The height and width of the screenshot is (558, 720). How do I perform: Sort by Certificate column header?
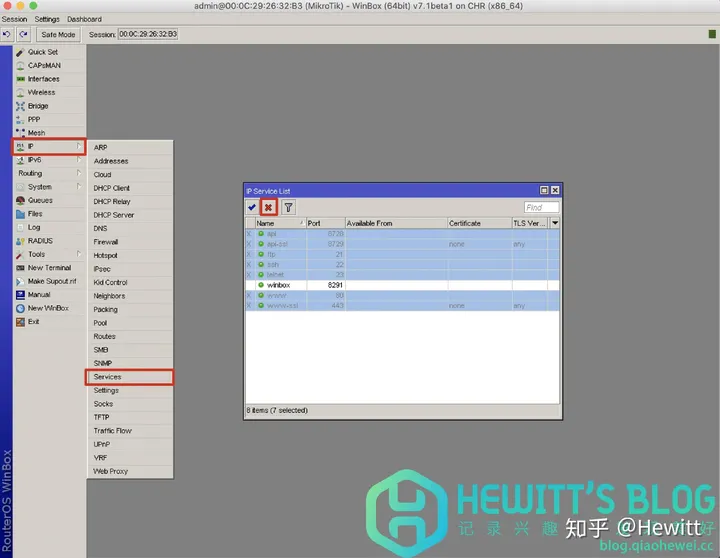point(480,223)
